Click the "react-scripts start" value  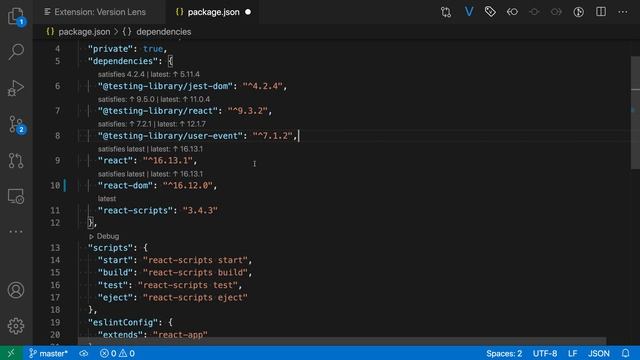pos(195,260)
